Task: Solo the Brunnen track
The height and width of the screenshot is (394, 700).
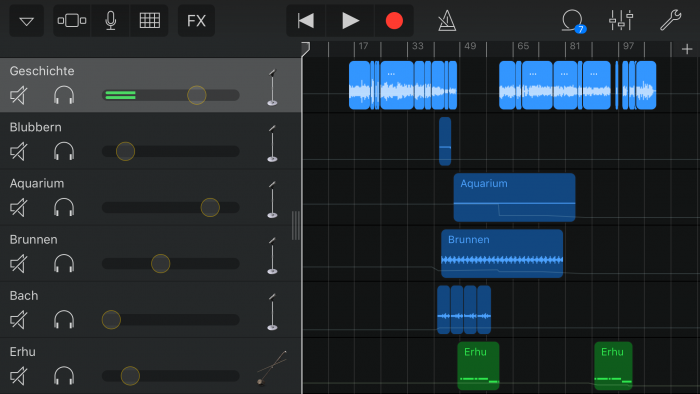Action: 64,264
